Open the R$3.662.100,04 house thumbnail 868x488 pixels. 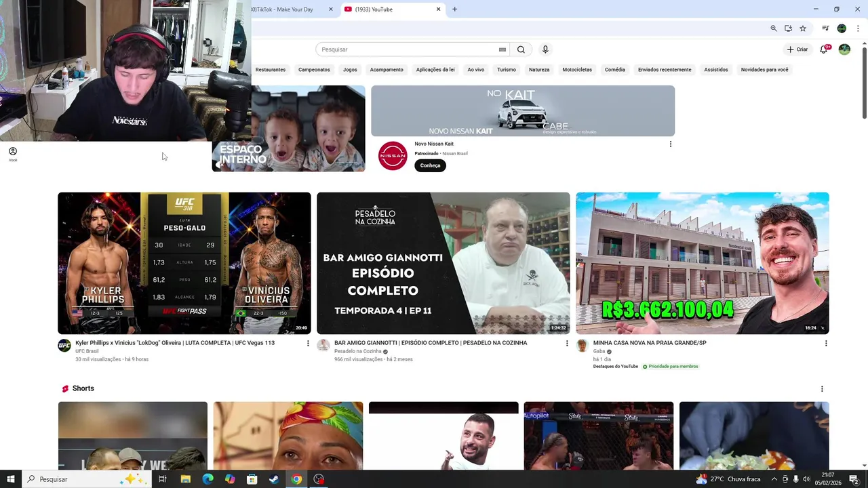[703, 263]
